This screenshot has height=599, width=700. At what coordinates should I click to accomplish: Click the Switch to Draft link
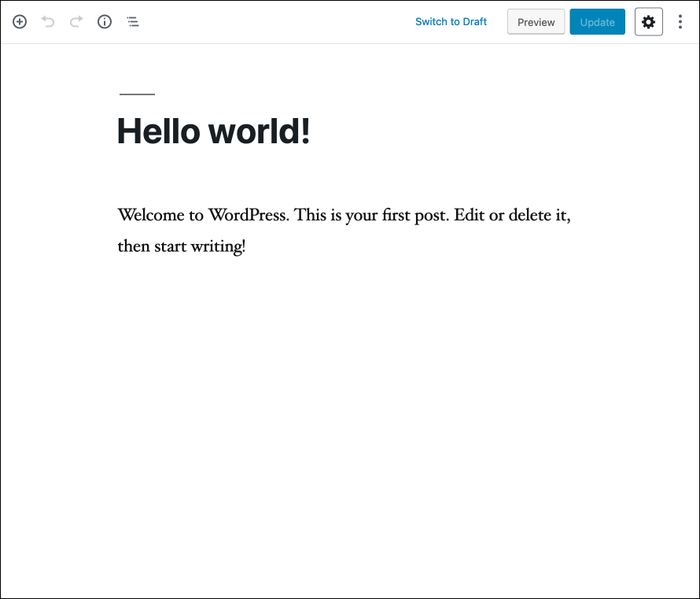click(x=451, y=21)
